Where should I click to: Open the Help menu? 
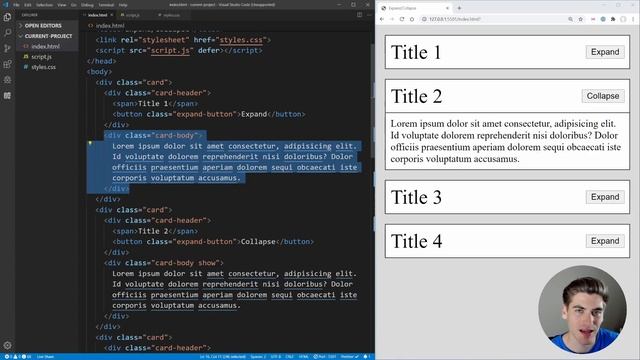(123, 5)
